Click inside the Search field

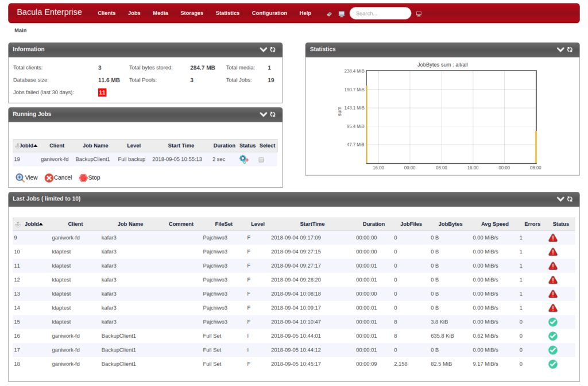(380, 12)
